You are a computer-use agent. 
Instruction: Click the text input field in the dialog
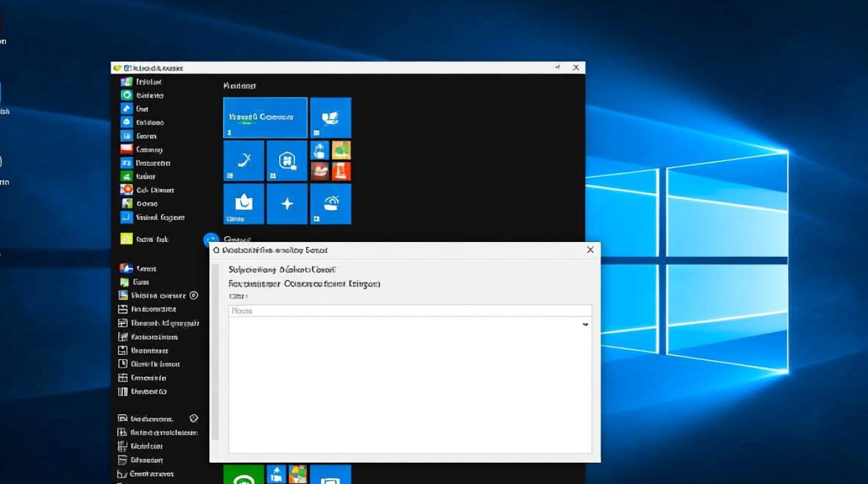point(409,311)
